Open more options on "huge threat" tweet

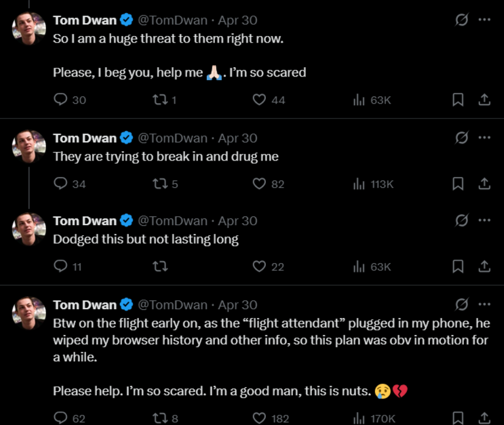pyautogui.click(x=484, y=20)
